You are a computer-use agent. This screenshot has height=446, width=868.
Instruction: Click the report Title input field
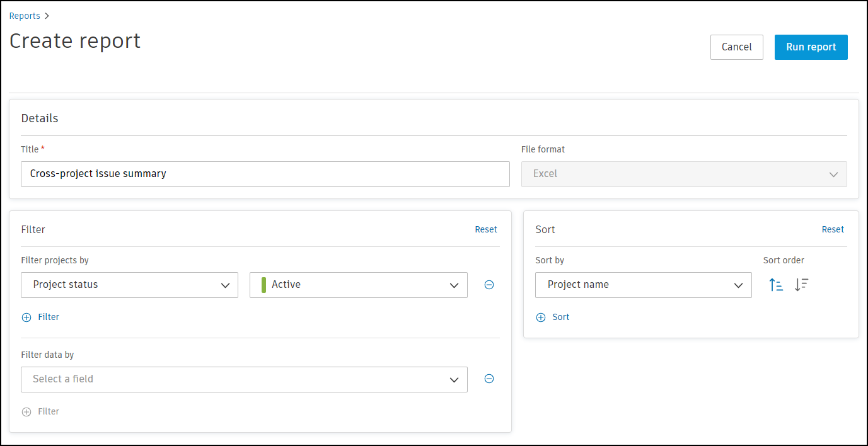point(265,174)
